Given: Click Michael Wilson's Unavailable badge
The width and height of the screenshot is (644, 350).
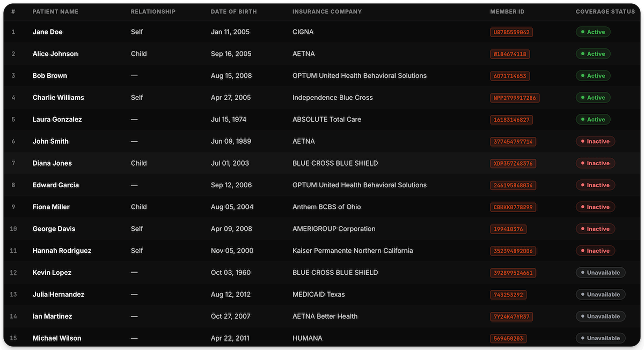Looking at the screenshot, I should click(601, 338).
